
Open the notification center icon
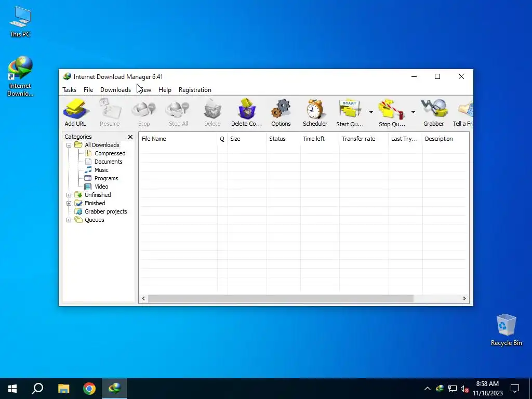point(515,389)
